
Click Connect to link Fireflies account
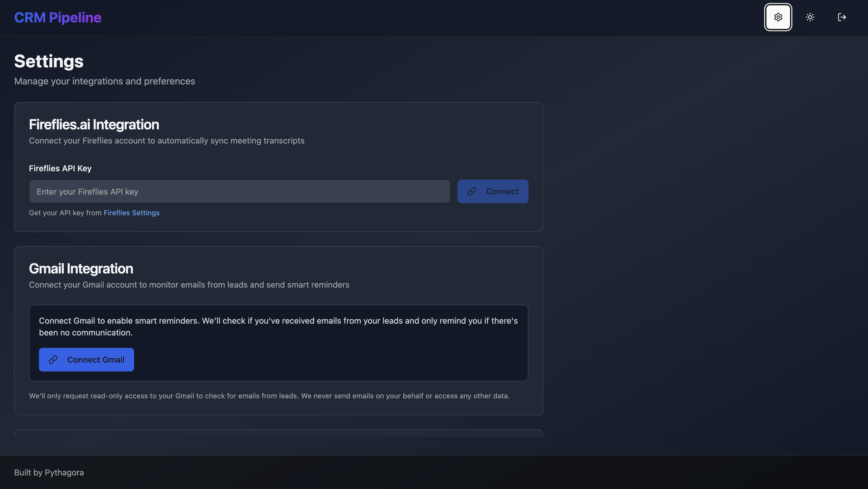click(x=493, y=191)
